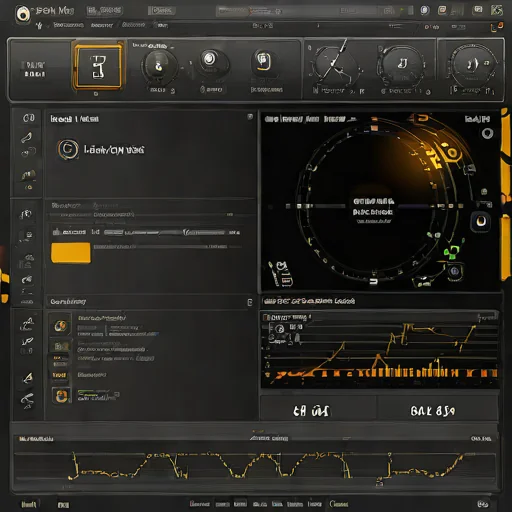Click the knob with the yellow indicator dot
The width and height of the screenshot is (512, 512).
pyautogui.click(x=159, y=66)
